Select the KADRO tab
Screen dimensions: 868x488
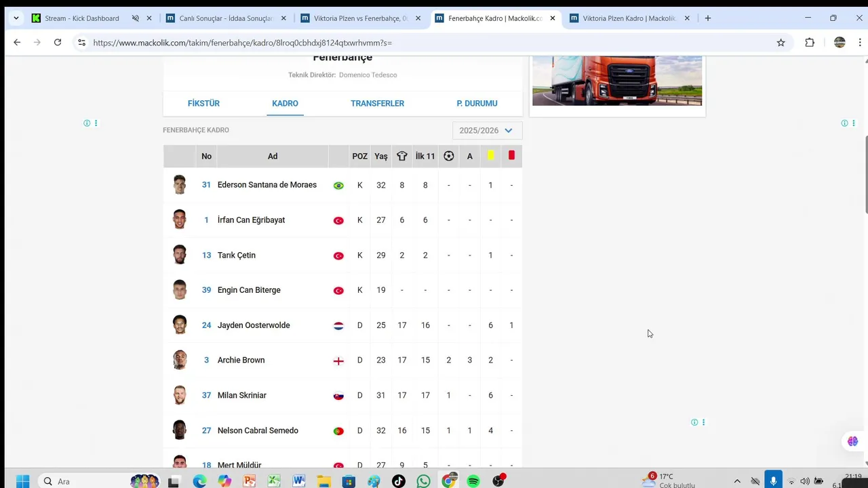pos(285,103)
